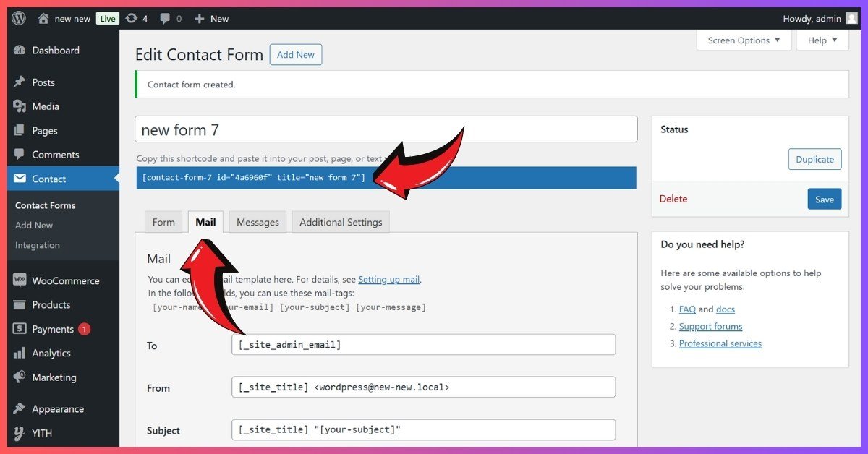Switch to the Form tab
This screenshot has width=868, height=454.
point(163,222)
